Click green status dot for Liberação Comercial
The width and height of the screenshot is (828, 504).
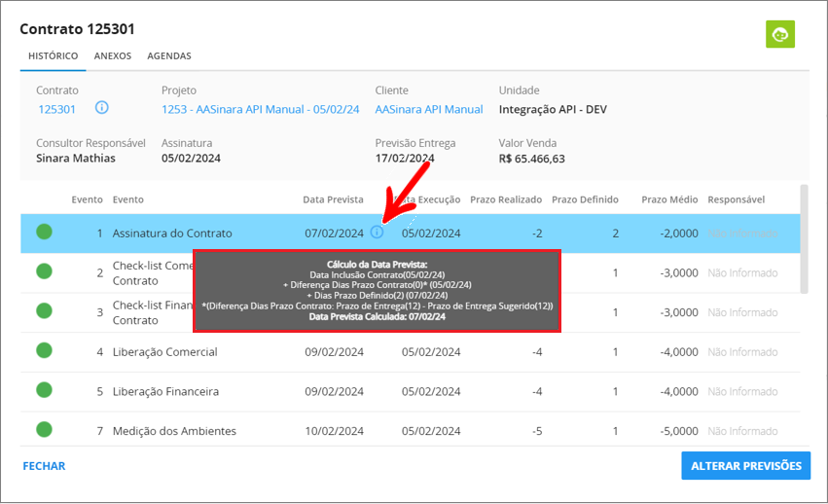point(45,351)
